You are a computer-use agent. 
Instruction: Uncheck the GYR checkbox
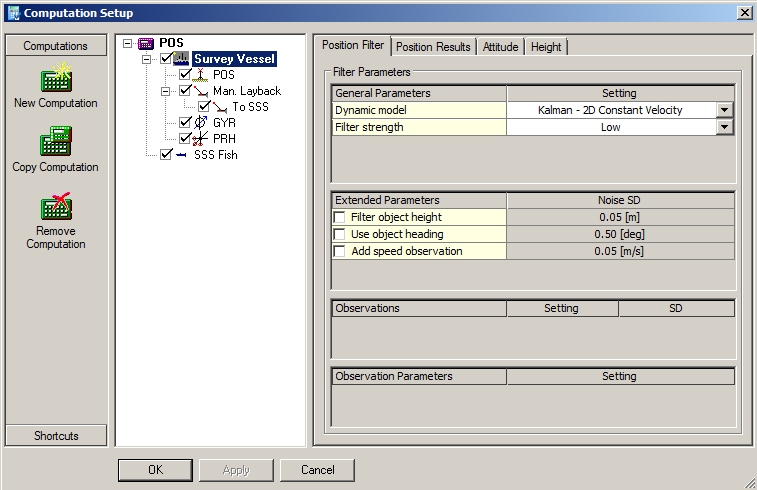pos(185,123)
